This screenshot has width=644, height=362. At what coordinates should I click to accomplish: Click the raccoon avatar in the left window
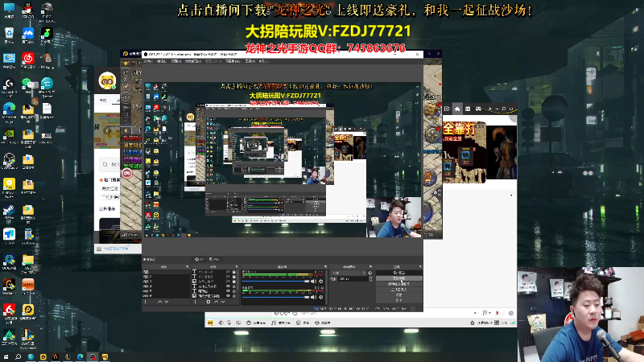(x=107, y=81)
